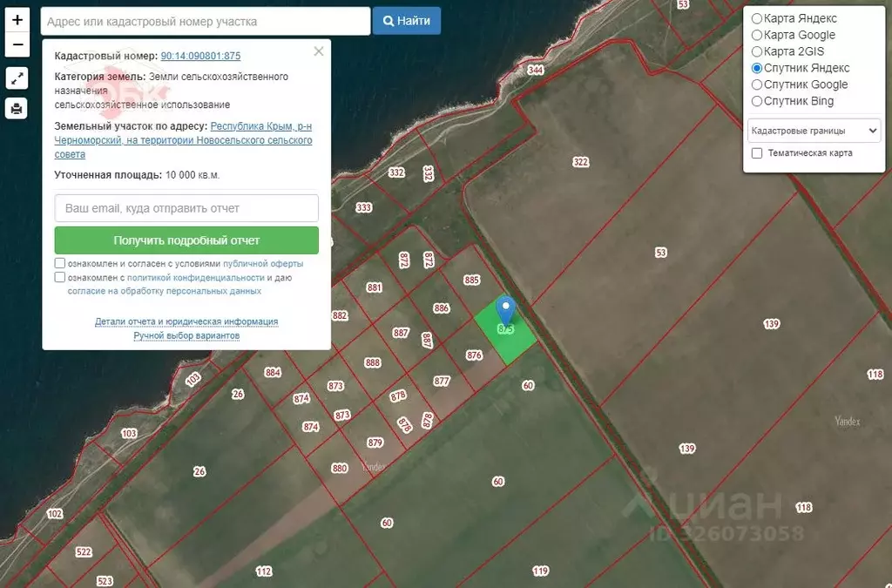Click the zoom out minus button
This screenshot has width=892, height=588.
click(17, 44)
